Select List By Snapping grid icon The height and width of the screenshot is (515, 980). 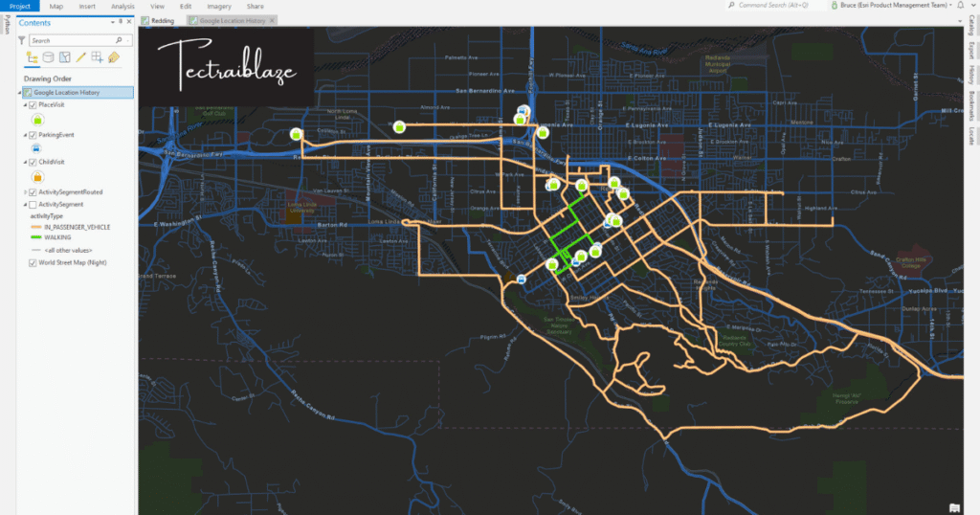[x=97, y=57]
